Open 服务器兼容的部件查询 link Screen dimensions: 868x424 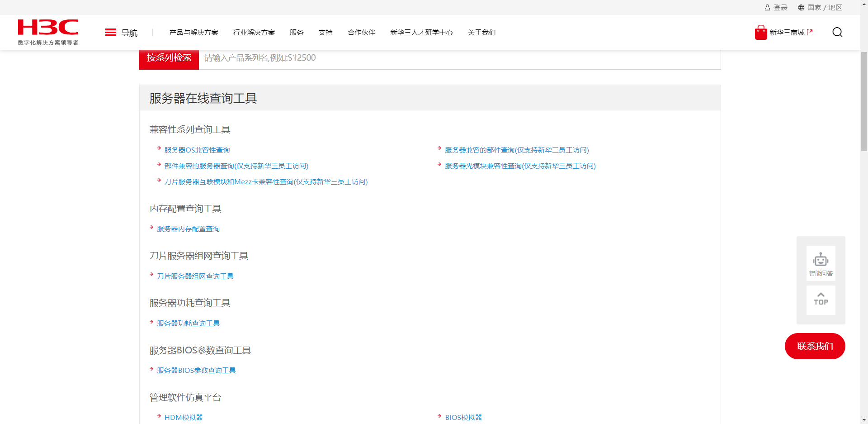[517, 150]
